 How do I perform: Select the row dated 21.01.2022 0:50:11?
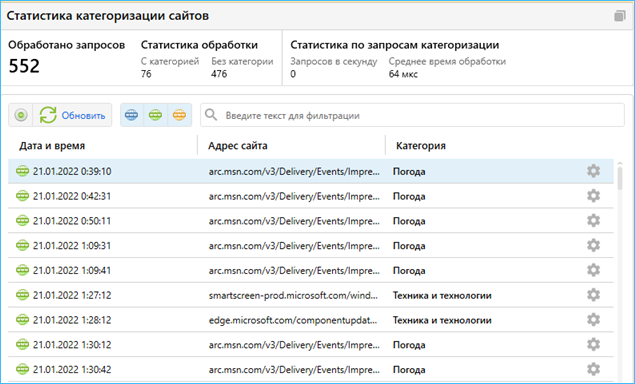[x=311, y=221]
